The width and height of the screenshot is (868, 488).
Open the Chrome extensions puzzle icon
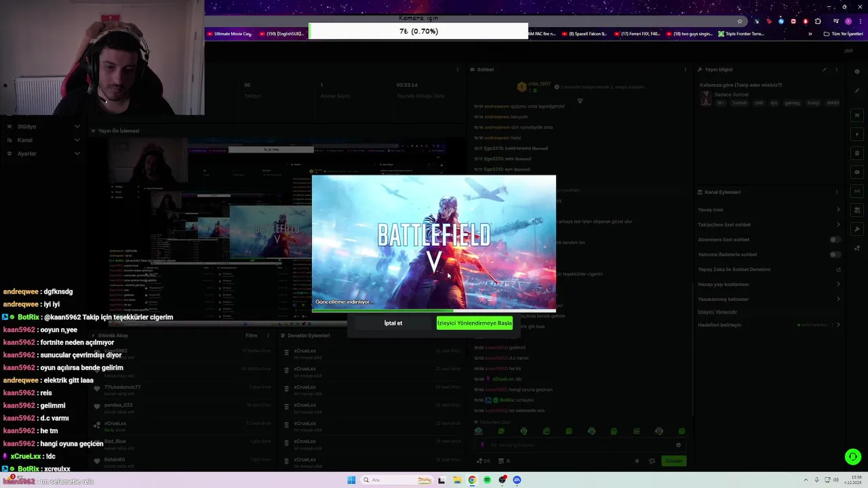coord(818,21)
